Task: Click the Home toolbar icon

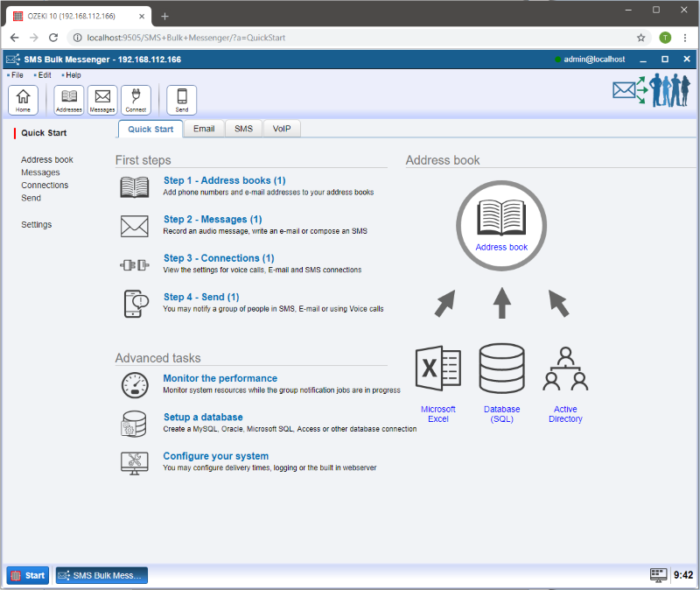Action: coord(23,100)
